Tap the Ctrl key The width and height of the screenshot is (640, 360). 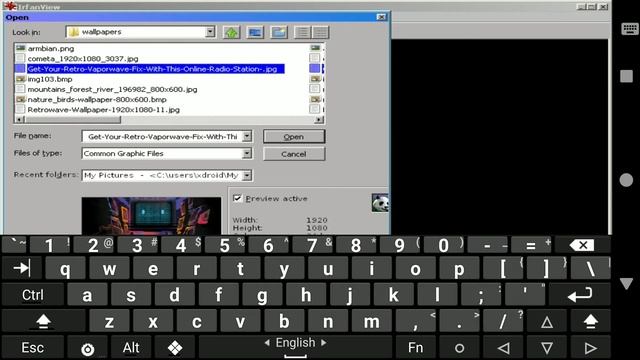33,295
